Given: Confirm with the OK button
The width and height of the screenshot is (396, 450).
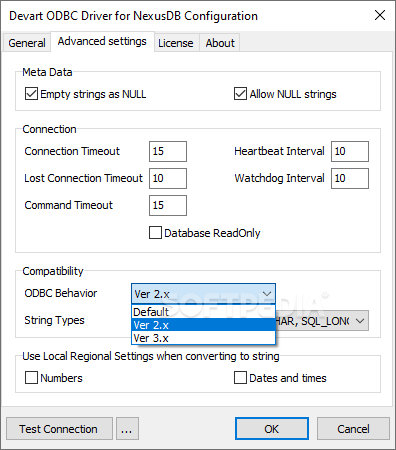Looking at the screenshot, I should pyautogui.click(x=272, y=429).
